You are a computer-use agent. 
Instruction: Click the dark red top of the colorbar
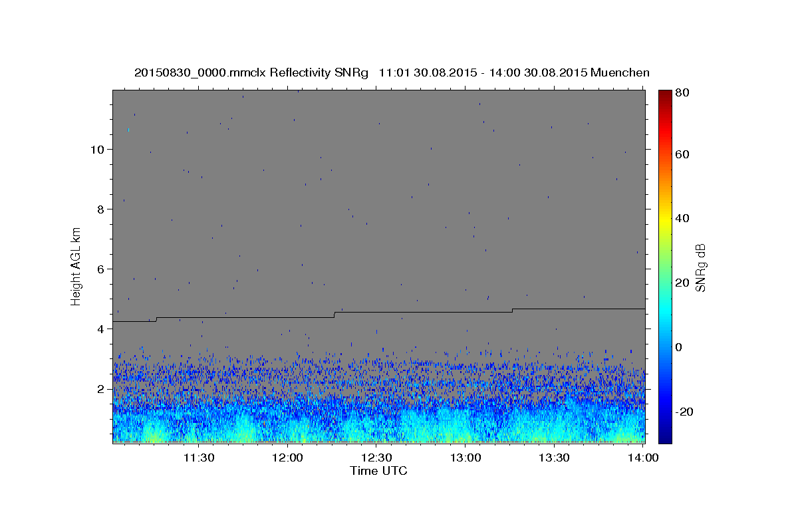tap(665, 96)
